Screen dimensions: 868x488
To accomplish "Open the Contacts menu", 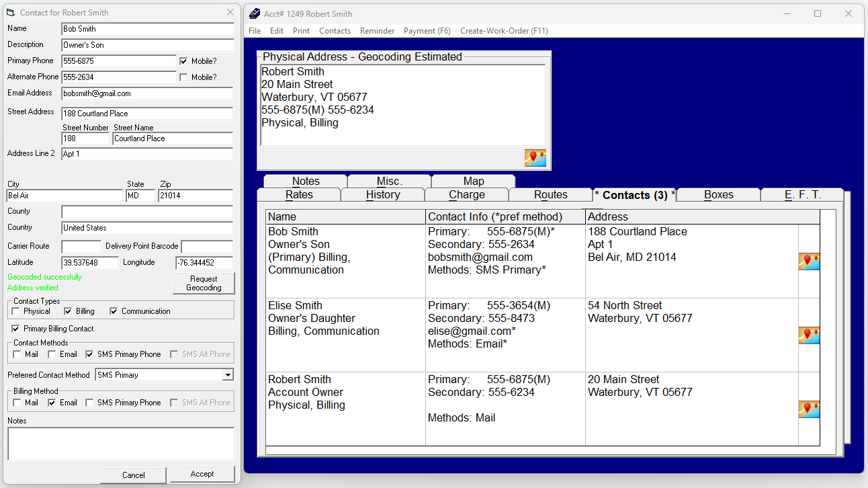I will [x=335, y=31].
